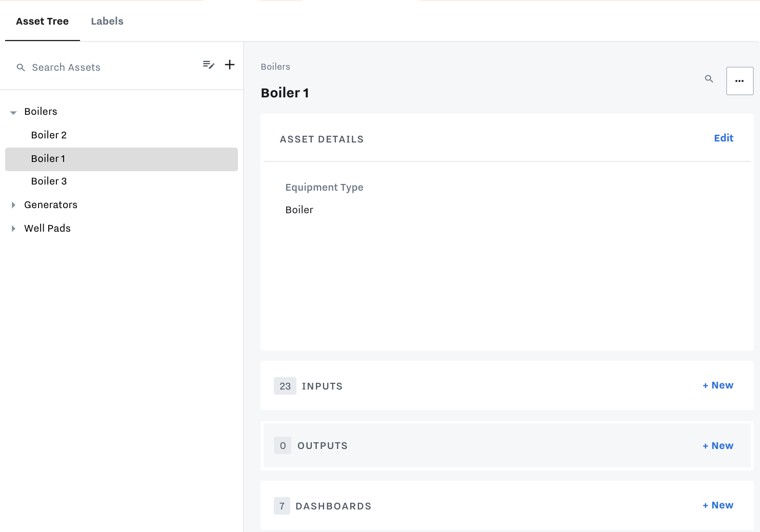The width and height of the screenshot is (760, 532).
Task: Select the Asset Tree tab
Action: (x=43, y=21)
